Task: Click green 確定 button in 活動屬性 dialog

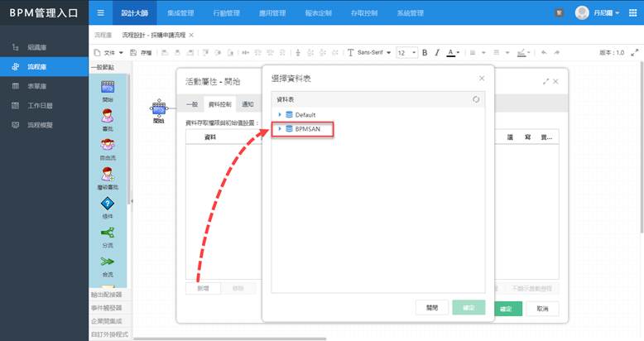Action: (x=507, y=309)
